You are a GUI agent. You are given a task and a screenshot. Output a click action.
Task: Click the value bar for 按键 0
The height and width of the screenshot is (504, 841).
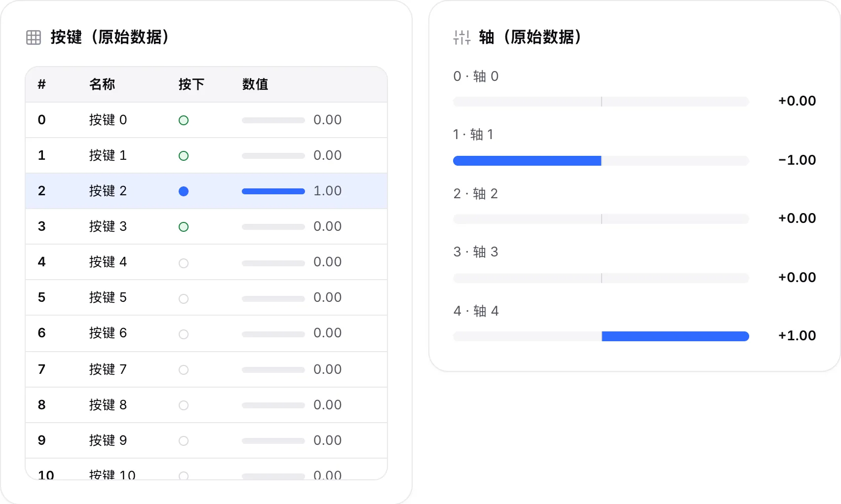(x=273, y=120)
